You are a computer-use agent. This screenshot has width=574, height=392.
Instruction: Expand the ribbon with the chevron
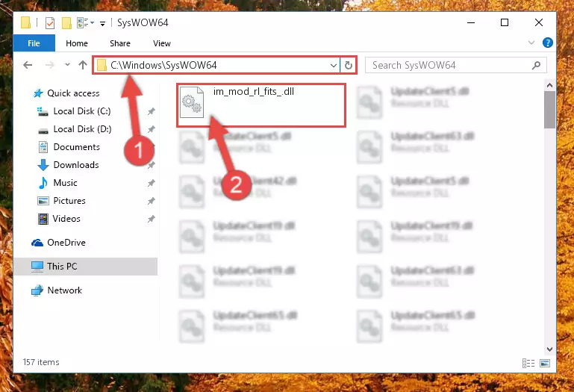[531, 43]
